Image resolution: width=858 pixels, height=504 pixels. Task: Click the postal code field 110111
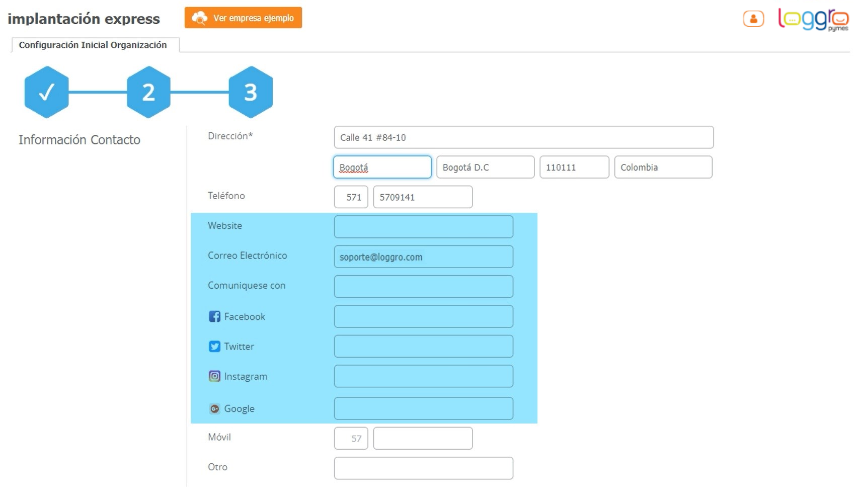coord(574,167)
